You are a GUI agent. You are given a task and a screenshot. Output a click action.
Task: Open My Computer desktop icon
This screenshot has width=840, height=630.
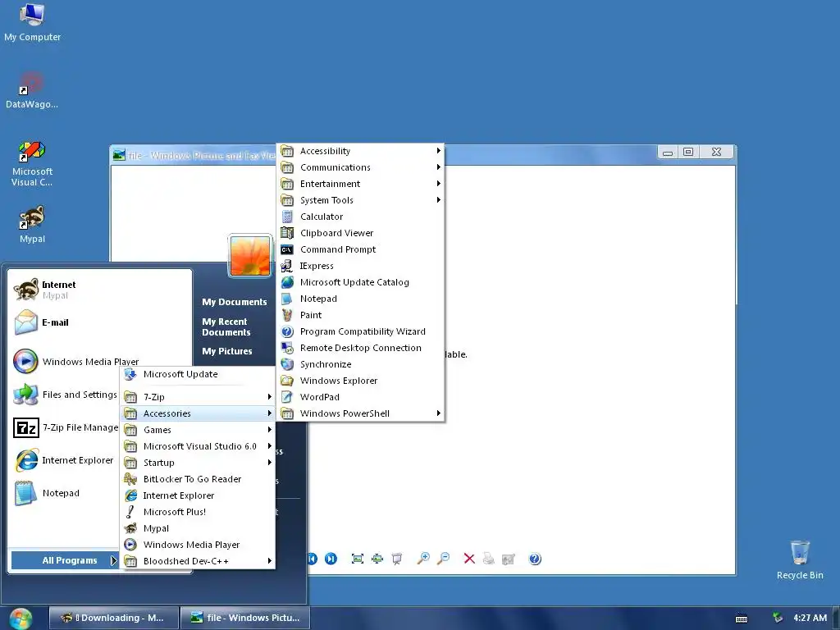coord(32,22)
